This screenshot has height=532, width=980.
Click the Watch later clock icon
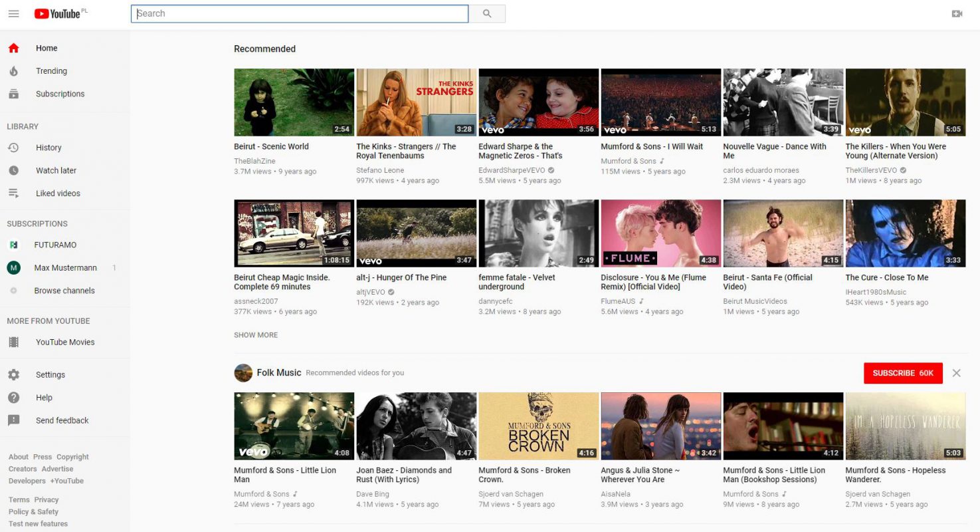(13, 170)
